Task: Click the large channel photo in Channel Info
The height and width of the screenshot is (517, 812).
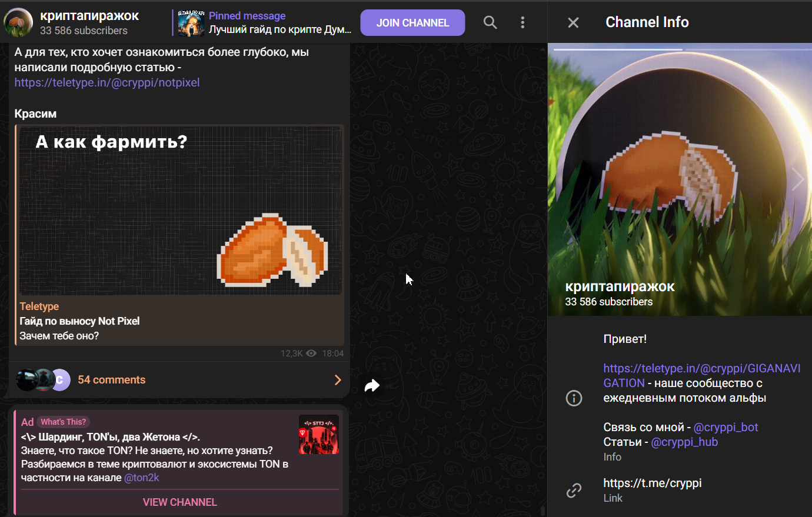Action: 680,179
